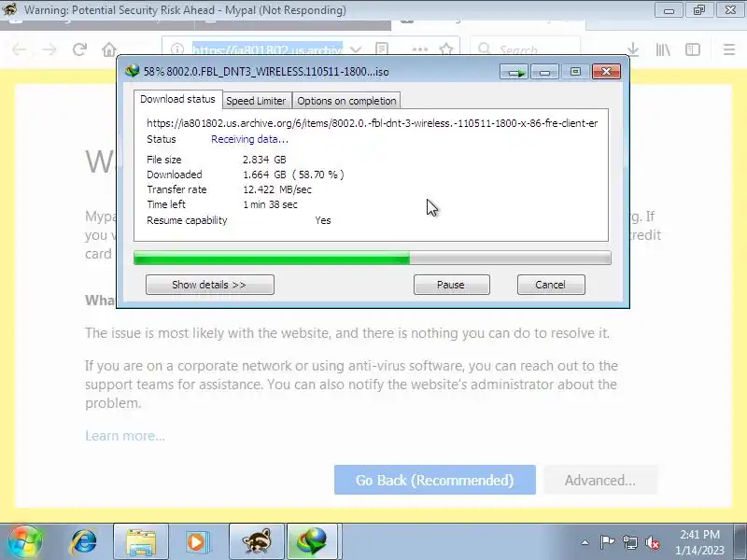The image size is (747, 560).
Task: Maximize the IDM download dialog
Action: pyautogui.click(x=575, y=72)
